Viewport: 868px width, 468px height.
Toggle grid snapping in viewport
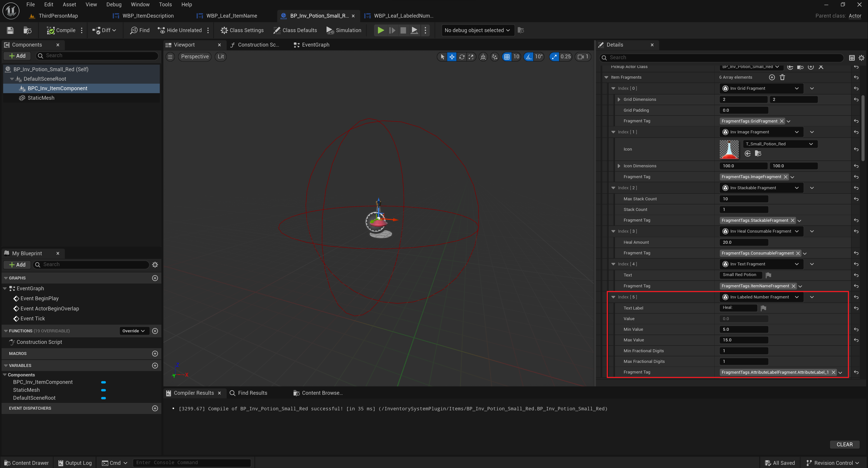click(506, 57)
